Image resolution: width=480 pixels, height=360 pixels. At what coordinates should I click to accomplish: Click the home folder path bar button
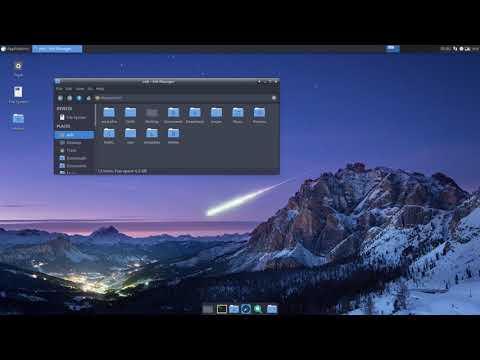[x=109, y=98]
